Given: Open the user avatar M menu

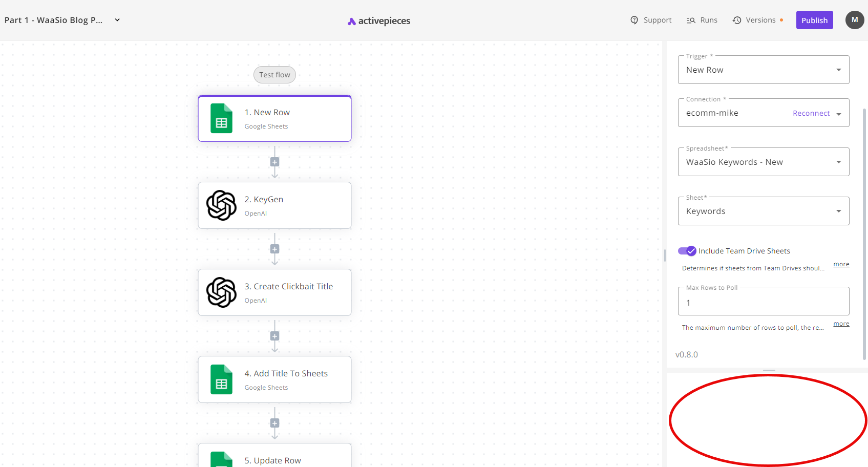Looking at the screenshot, I should coord(855,20).
